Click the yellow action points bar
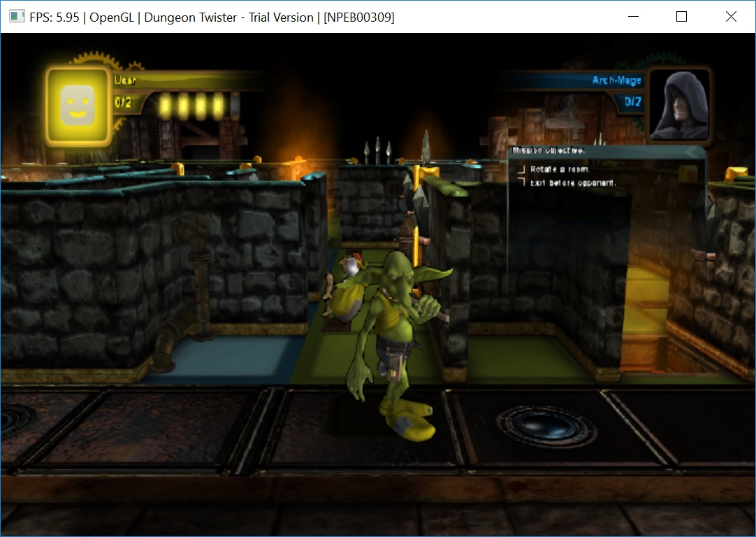 point(197,105)
